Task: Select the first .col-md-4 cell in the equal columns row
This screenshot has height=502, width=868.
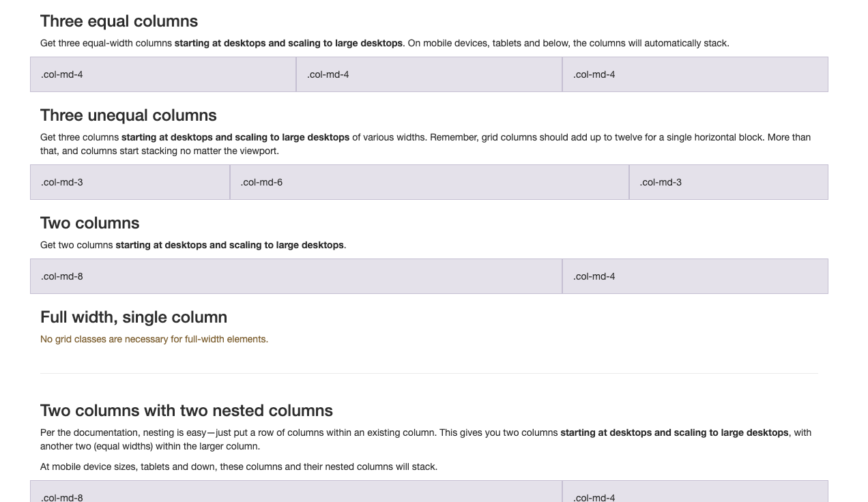Action: coord(163,74)
